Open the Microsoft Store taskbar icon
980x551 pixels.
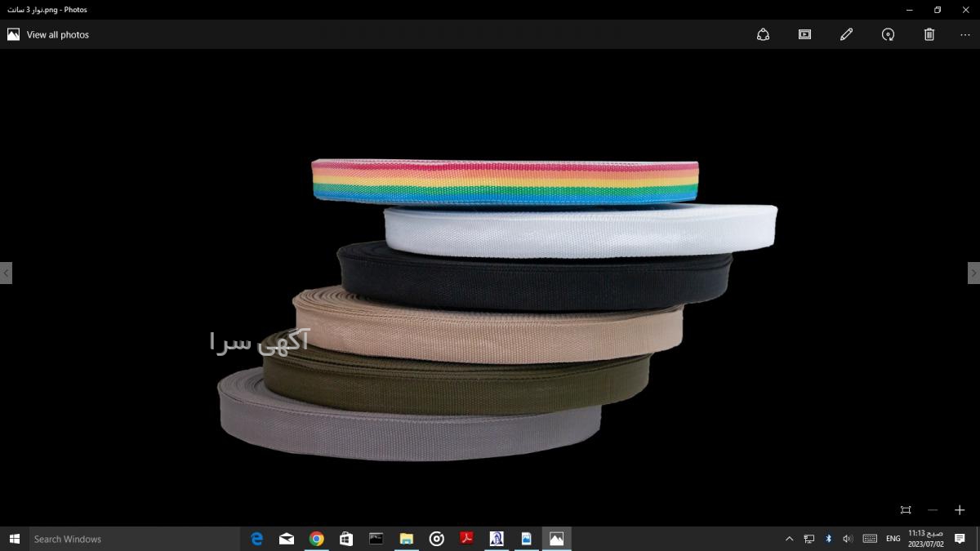pyautogui.click(x=346, y=539)
